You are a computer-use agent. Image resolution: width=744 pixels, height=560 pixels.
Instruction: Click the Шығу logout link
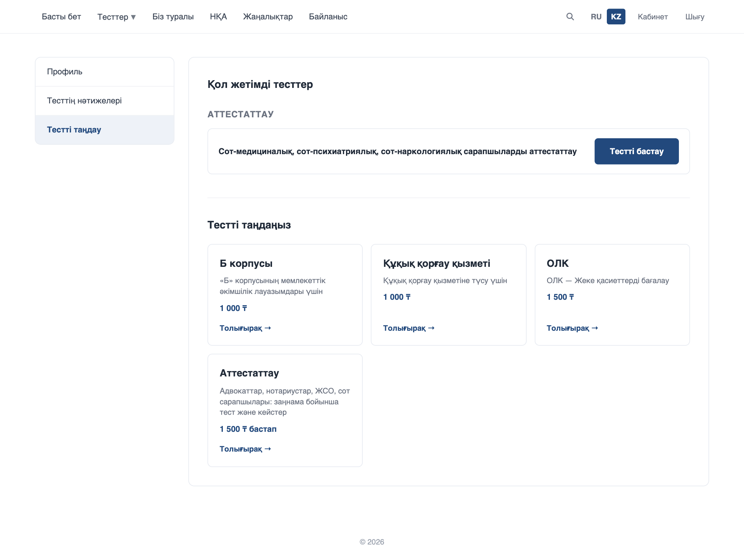(x=695, y=17)
